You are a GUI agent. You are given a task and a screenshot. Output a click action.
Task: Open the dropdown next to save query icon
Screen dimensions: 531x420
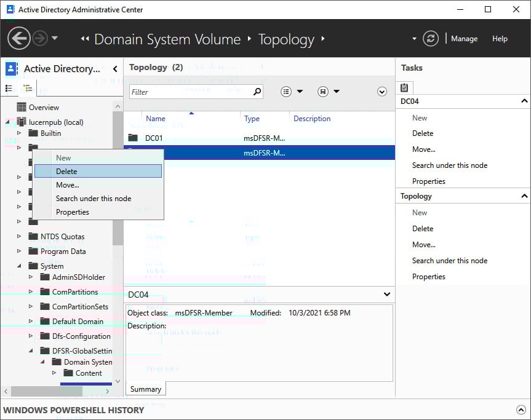coord(337,92)
